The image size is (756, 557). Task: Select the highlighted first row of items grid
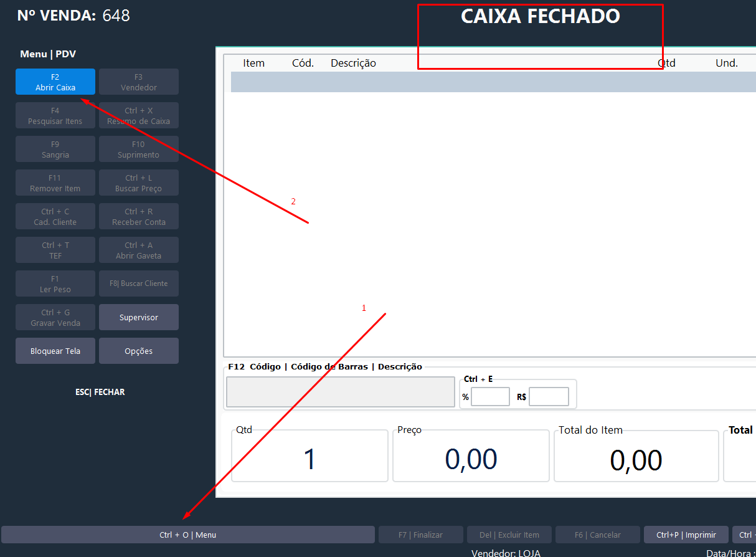[x=493, y=82]
